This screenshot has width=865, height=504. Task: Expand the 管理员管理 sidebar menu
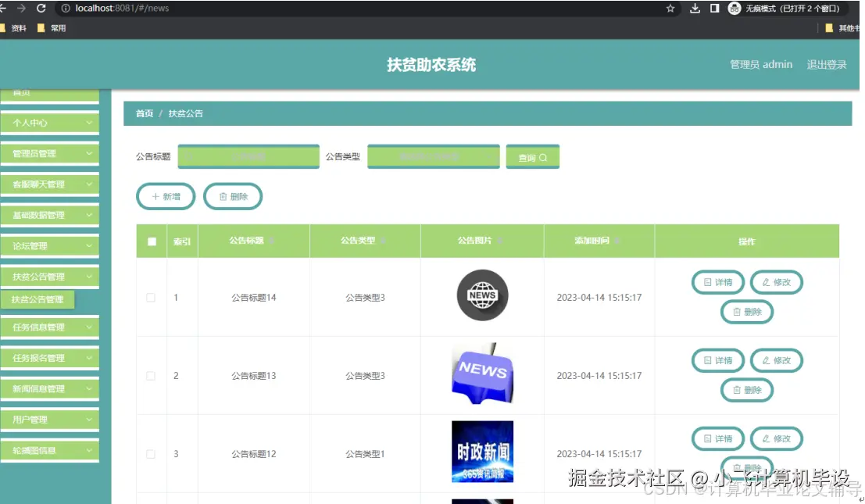click(50, 153)
